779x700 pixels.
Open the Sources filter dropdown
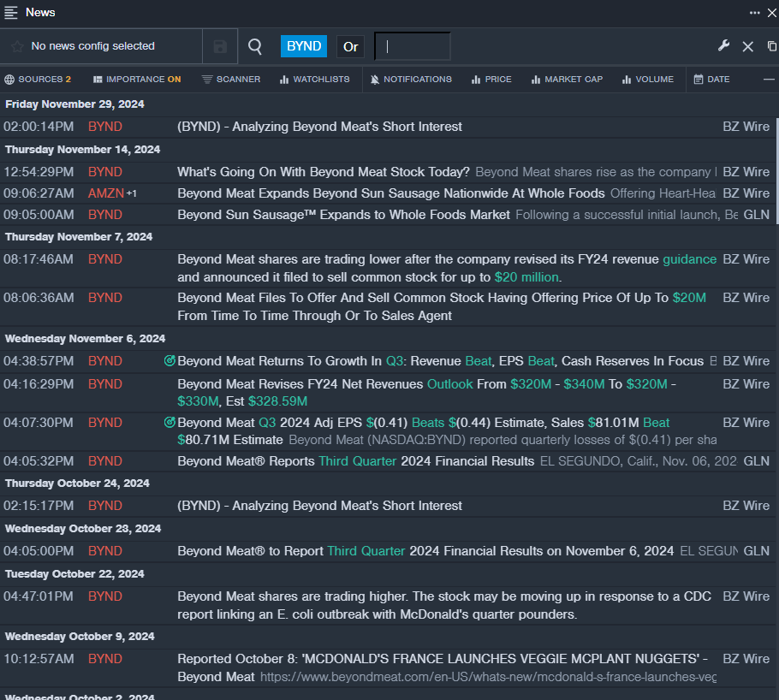[x=38, y=80]
